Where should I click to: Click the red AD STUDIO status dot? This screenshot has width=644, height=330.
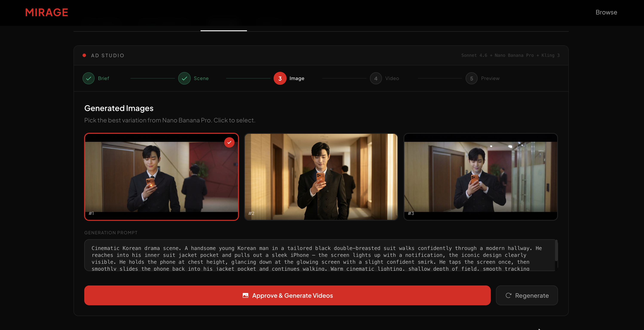84,55
